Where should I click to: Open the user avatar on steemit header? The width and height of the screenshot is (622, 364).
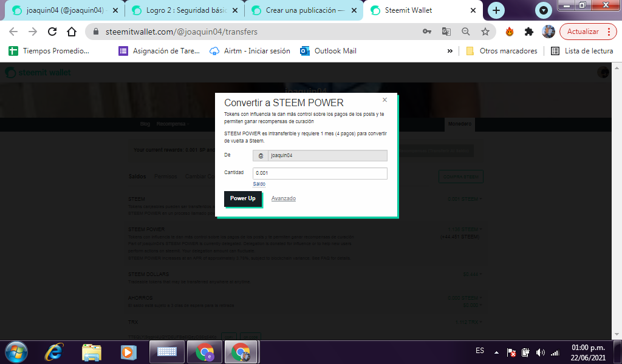coord(603,72)
